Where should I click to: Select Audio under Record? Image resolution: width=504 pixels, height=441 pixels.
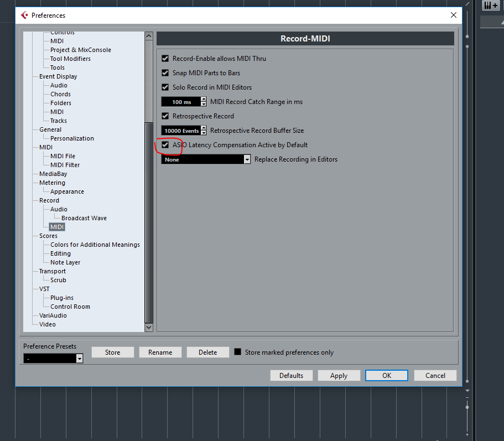click(59, 209)
